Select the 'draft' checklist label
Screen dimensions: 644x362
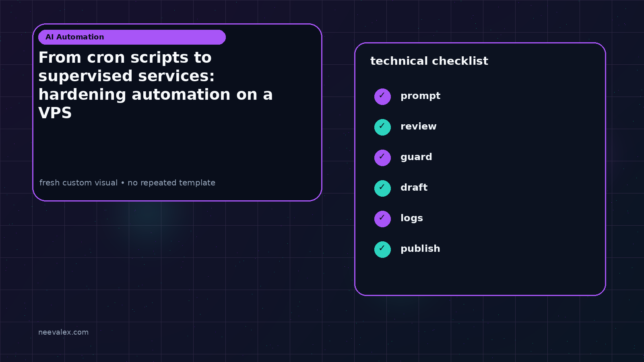click(x=414, y=187)
